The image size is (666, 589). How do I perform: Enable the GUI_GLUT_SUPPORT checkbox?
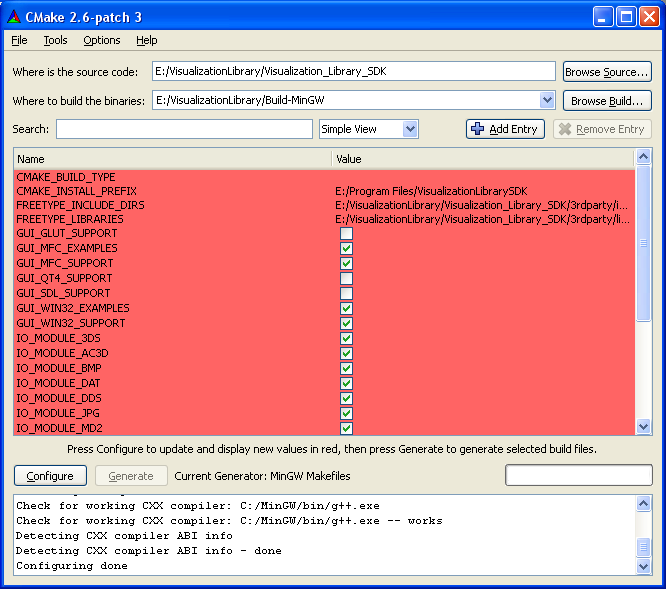pos(346,233)
